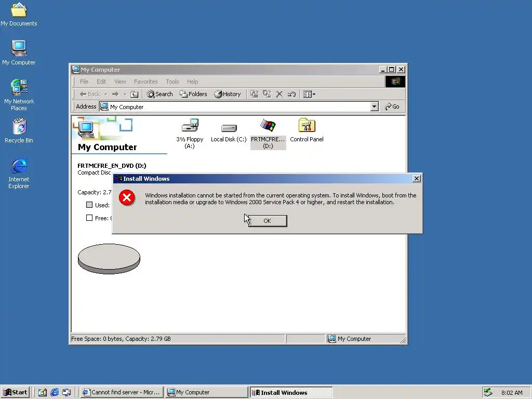Click the Used space legend box
532x399 pixels.
tap(89, 205)
